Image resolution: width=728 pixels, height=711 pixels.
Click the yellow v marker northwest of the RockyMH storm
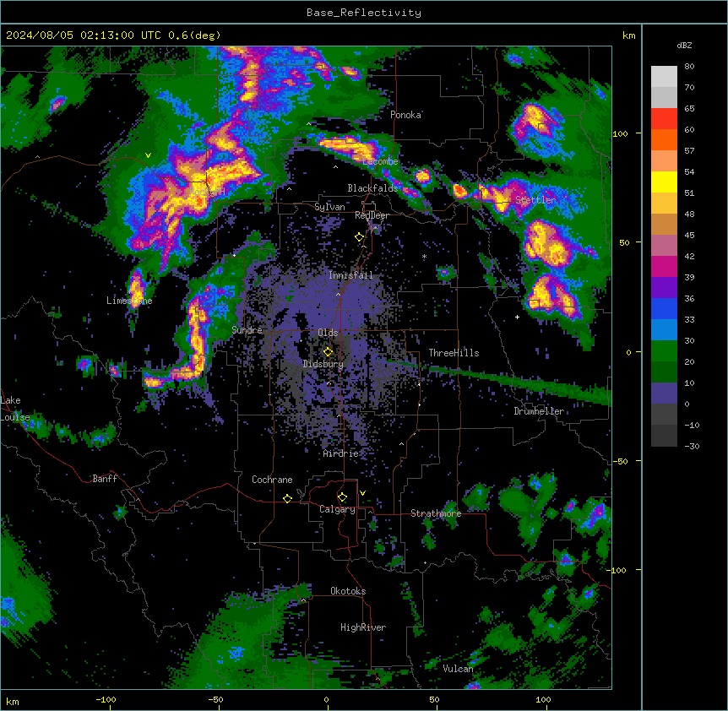click(148, 155)
